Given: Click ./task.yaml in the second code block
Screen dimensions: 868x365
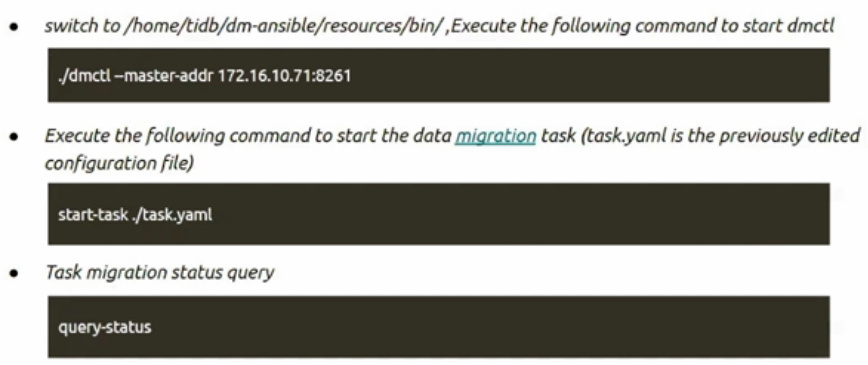Looking at the screenshot, I should (x=173, y=215).
